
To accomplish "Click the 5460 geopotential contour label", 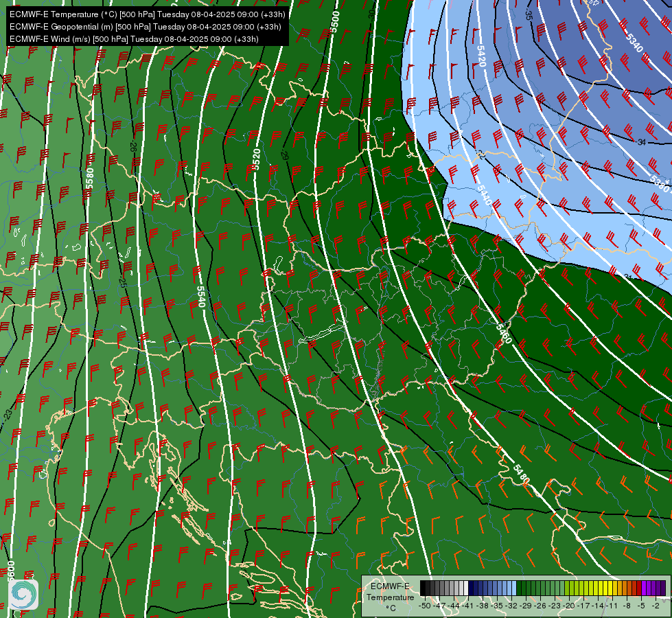I will coord(504,333).
